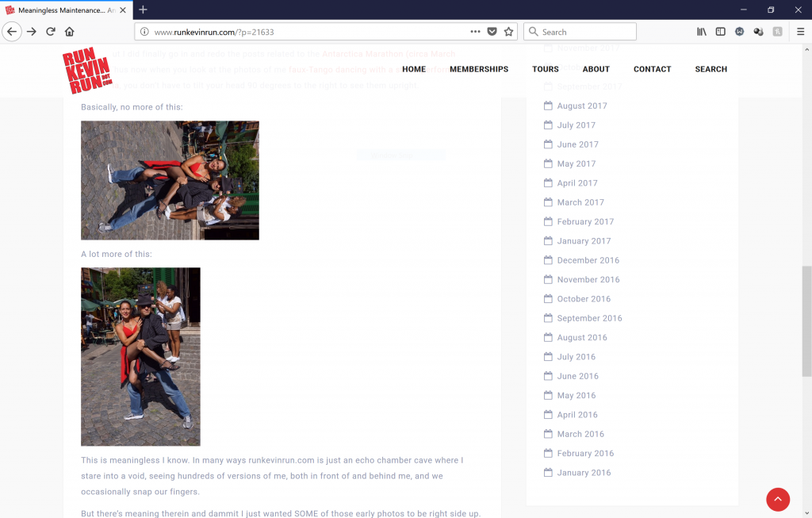Open the January 2017 archive
Image resolution: width=812 pixels, height=518 pixels.
pos(584,241)
